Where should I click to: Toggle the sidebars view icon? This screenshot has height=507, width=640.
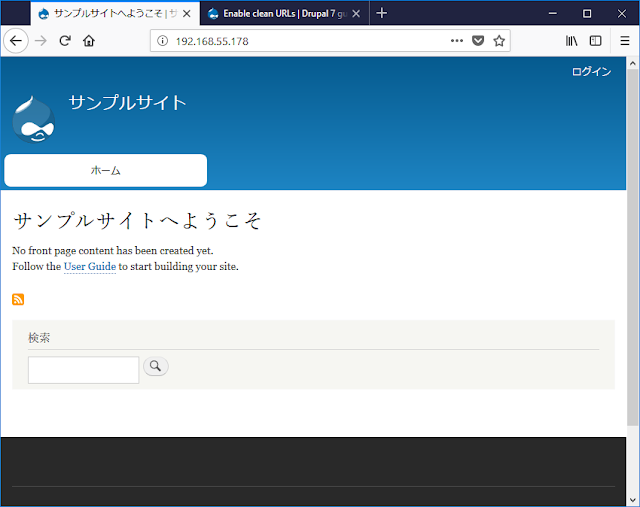[596, 41]
